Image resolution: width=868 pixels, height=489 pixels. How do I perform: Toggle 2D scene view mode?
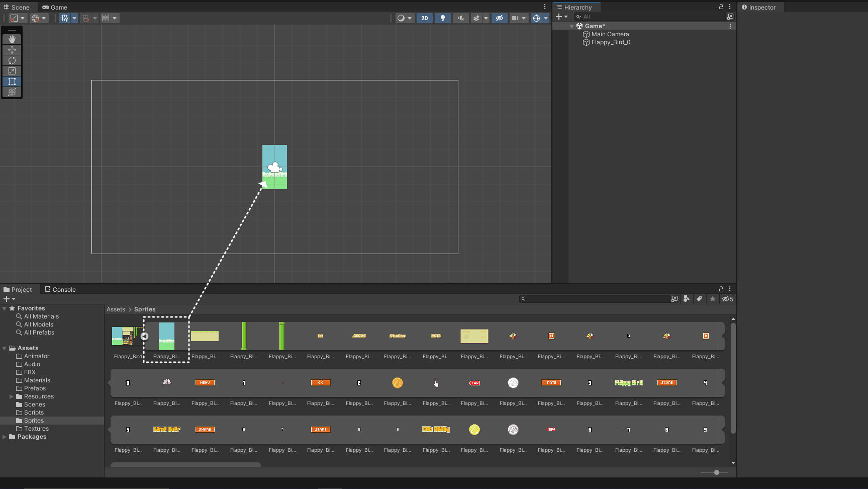point(425,18)
